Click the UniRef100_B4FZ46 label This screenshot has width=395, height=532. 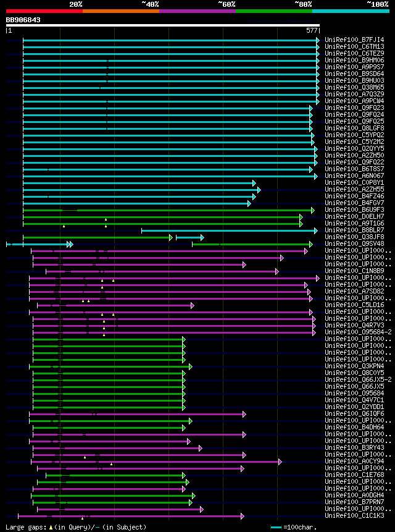click(354, 196)
